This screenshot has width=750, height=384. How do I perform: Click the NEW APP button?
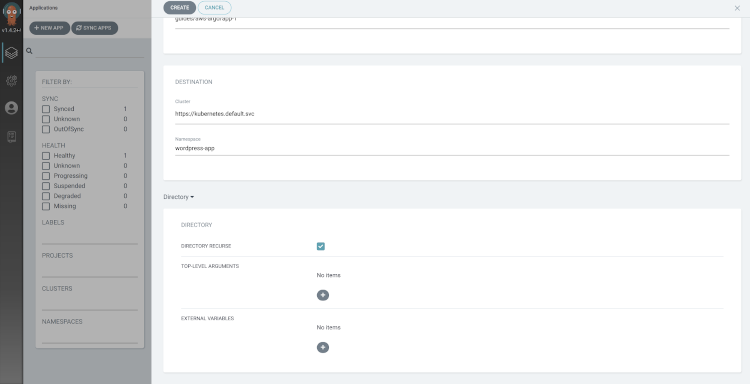[50, 28]
